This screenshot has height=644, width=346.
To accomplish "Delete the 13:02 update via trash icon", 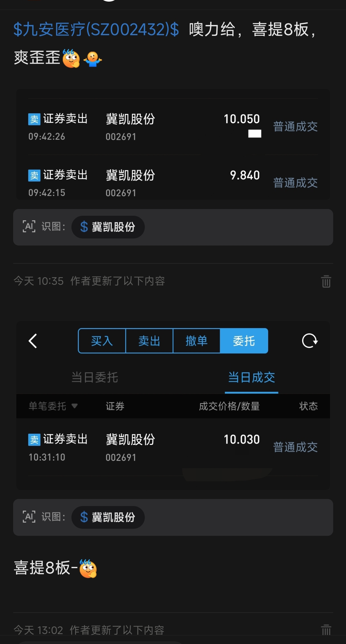I will pyautogui.click(x=326, y=630).
